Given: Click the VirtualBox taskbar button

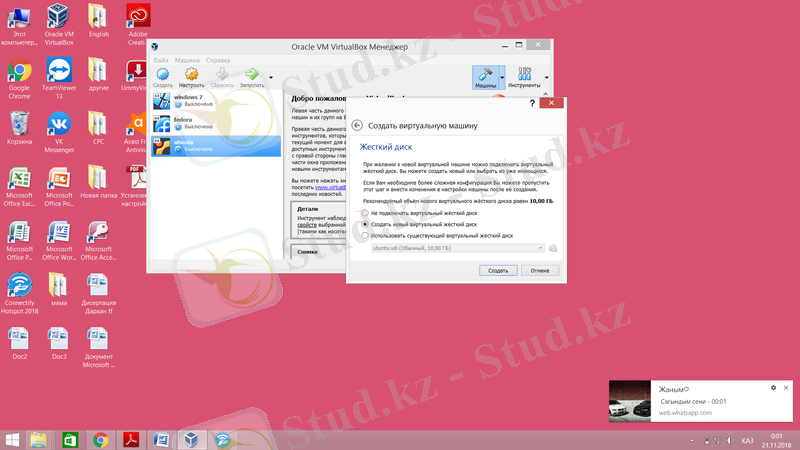Looking at the screenshot, I should (192, 440).
